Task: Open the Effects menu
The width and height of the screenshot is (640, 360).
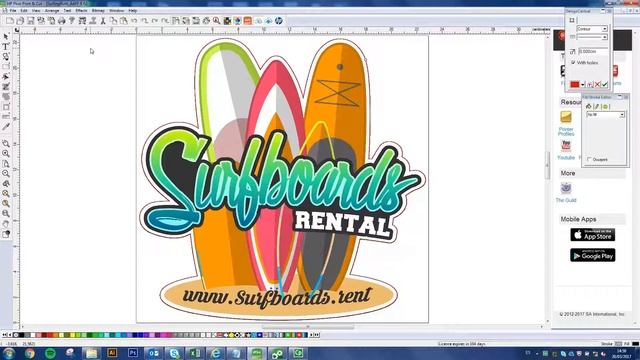Action: [x=81, y=10]
